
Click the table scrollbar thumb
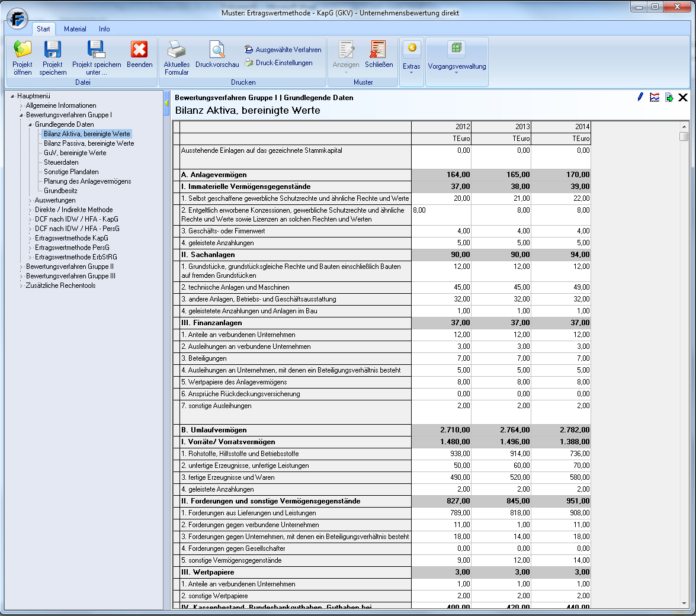[684, 136]
